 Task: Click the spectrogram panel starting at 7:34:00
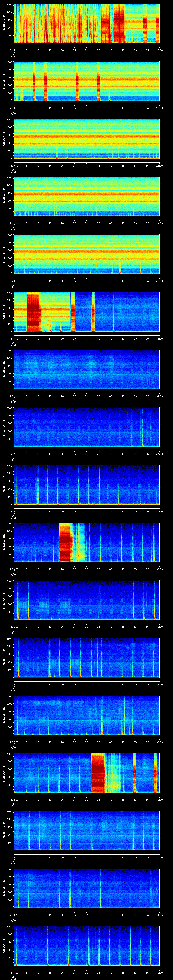pyautogui.click(x=86, y=542)
